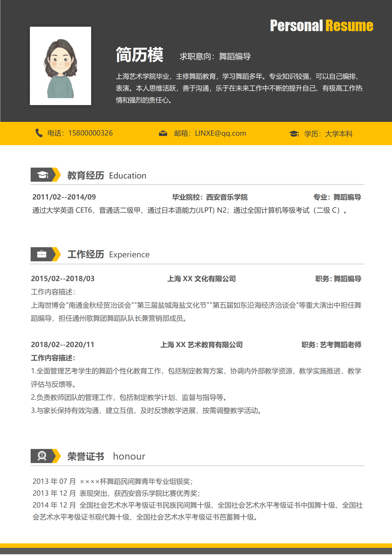Click the email envelope icon
The height and width of the screenshot is (555, 392).
tap(163, 133)
